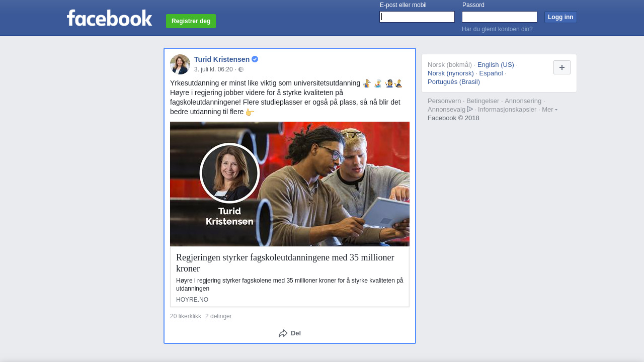Click the Registrer deg button
This screenshot has height=362, width=644.
click(x=191, y=21)
